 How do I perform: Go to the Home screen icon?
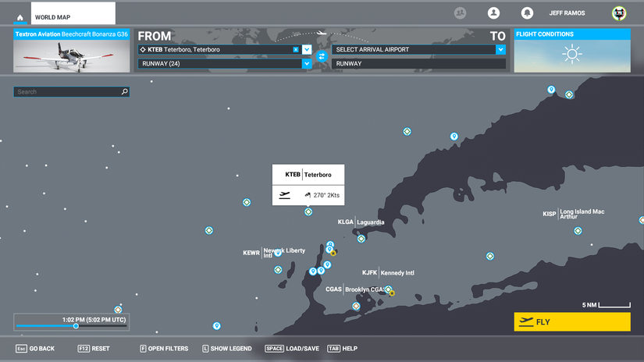(x=20, y=17)
